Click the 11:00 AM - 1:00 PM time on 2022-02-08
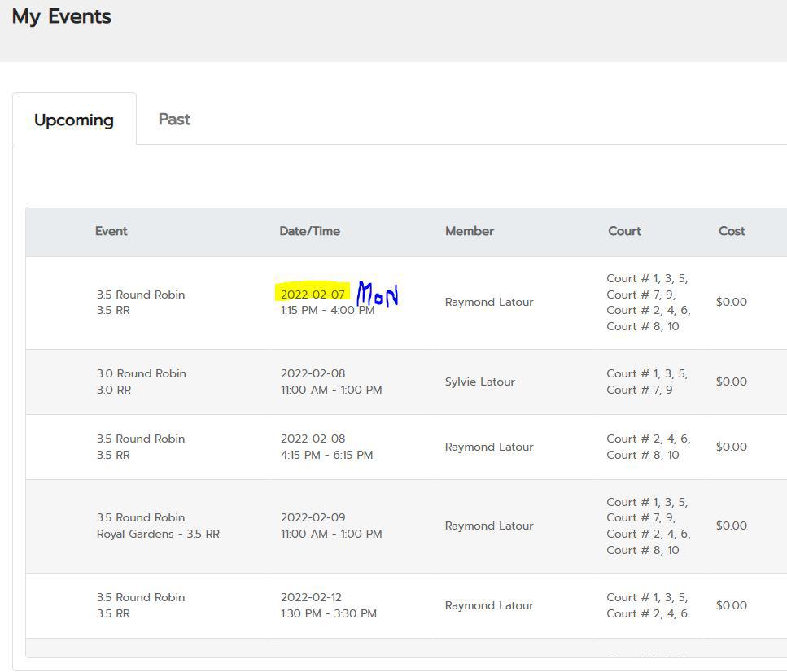Screen dimensions: 787x672 pos(331,390)
